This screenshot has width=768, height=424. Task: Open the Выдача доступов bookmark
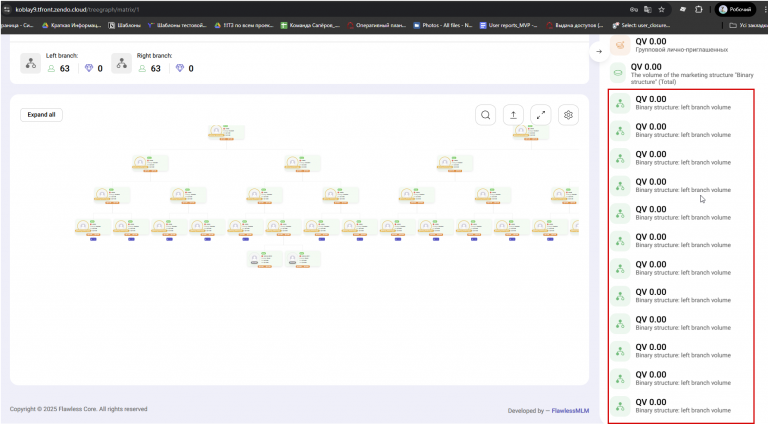(x=575, y=25)
